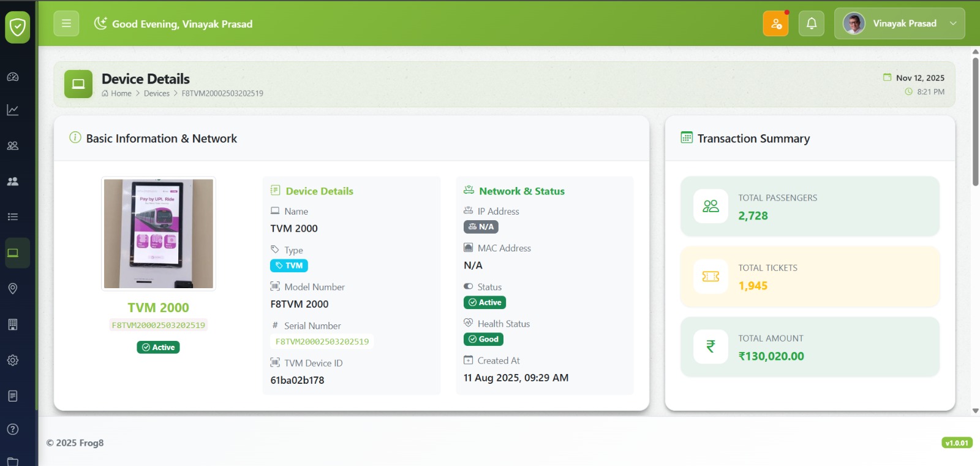Open the settings gear in sidebar
The width and height of the screenshot is (980, 466).
pos(13,361)
